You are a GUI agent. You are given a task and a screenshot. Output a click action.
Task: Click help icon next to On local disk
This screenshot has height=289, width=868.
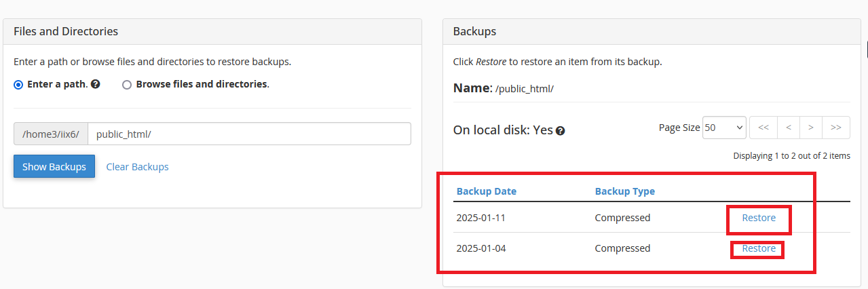click(561, 131)
